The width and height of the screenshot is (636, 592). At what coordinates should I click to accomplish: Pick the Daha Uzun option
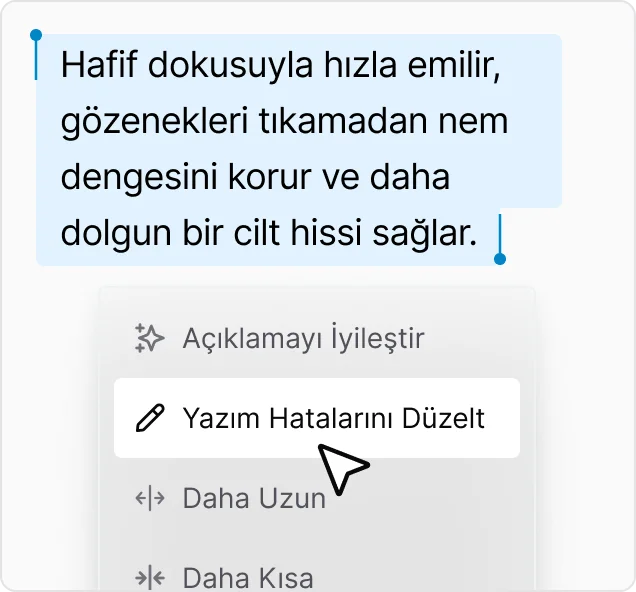(254, 498)
